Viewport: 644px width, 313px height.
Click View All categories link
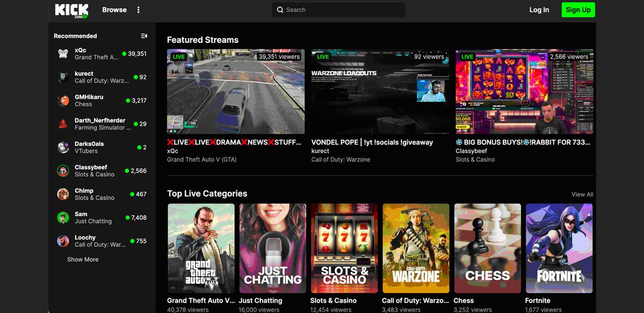582,194
